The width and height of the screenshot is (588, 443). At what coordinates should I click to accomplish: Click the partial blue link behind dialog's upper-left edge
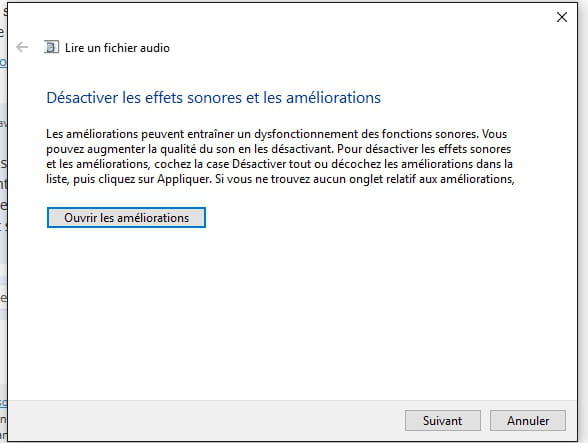click(x=3, y=62)
